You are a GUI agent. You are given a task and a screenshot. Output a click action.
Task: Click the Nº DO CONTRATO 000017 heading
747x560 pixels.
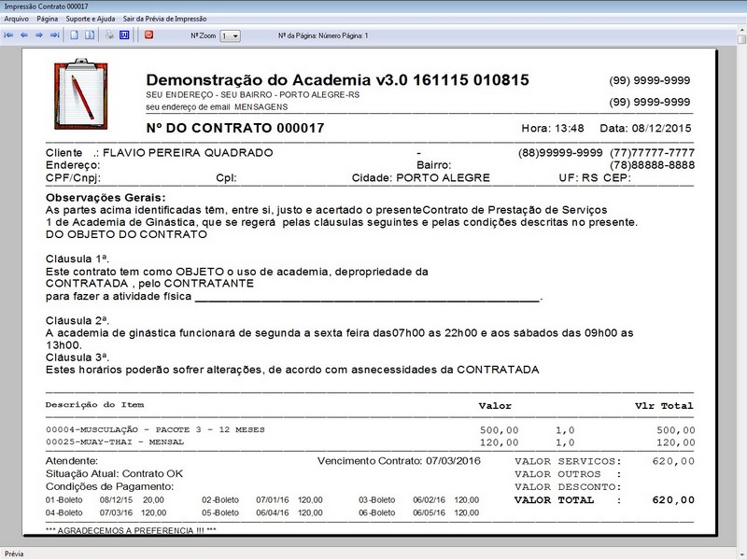[235, 128]
